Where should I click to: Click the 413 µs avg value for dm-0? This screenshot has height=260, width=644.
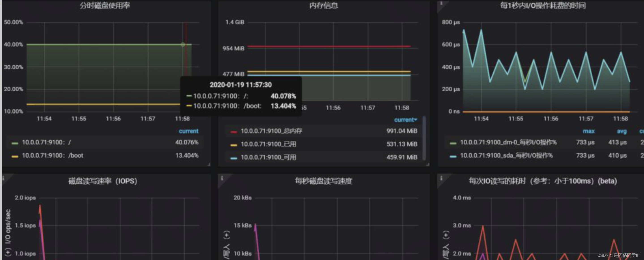[617, 142]
